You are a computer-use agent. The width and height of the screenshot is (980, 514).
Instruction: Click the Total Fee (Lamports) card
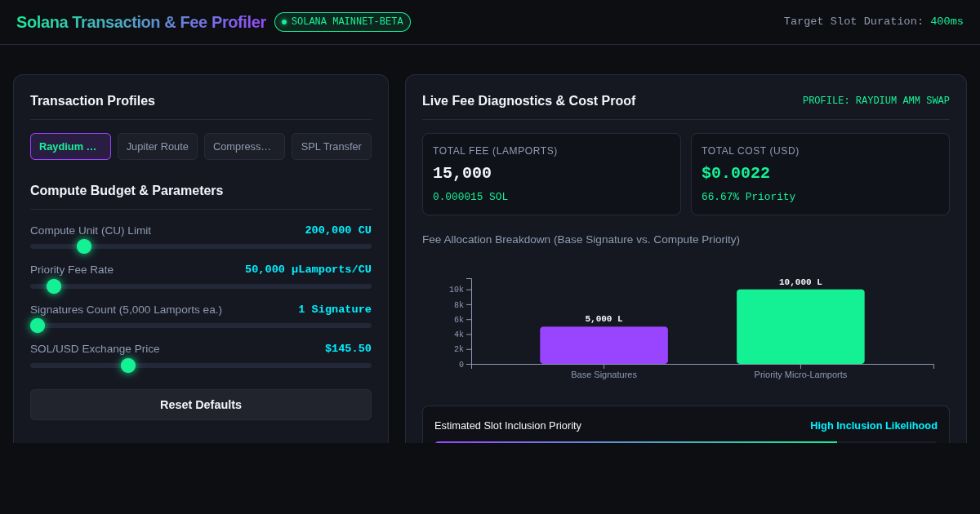[x=551, y=175]
